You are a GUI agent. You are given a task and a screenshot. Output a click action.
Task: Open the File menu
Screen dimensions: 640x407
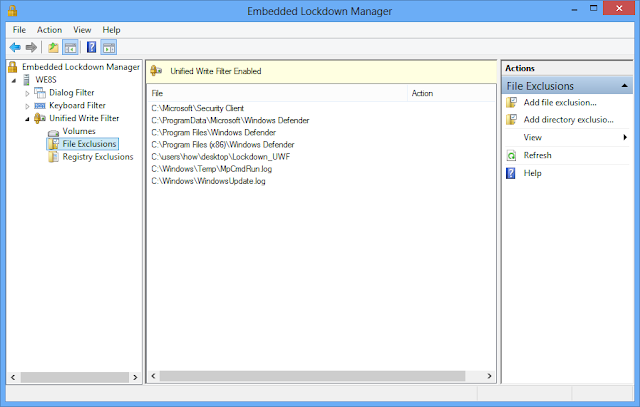pos(19,30)
